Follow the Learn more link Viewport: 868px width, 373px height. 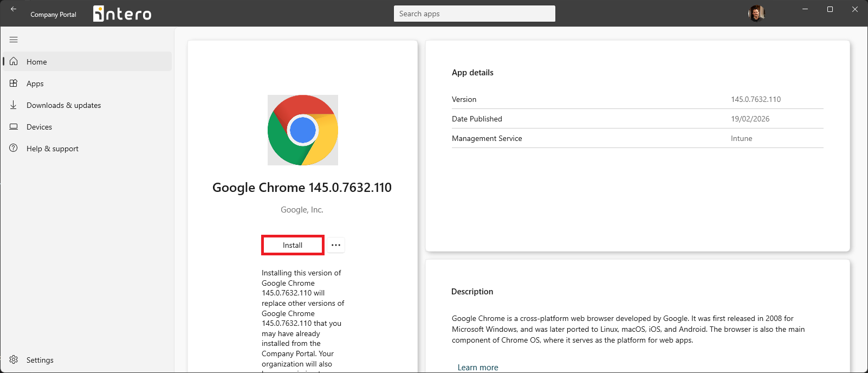(x=477, y=367)
